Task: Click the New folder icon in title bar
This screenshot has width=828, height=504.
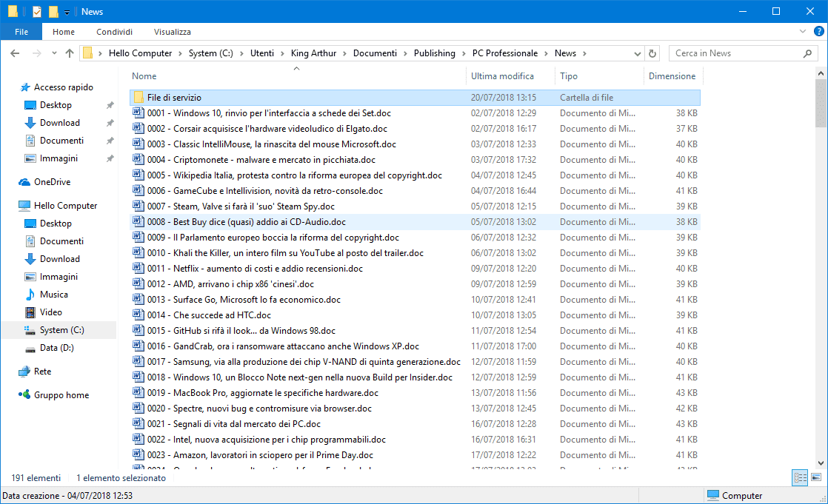Action: (x=53, y=12)
